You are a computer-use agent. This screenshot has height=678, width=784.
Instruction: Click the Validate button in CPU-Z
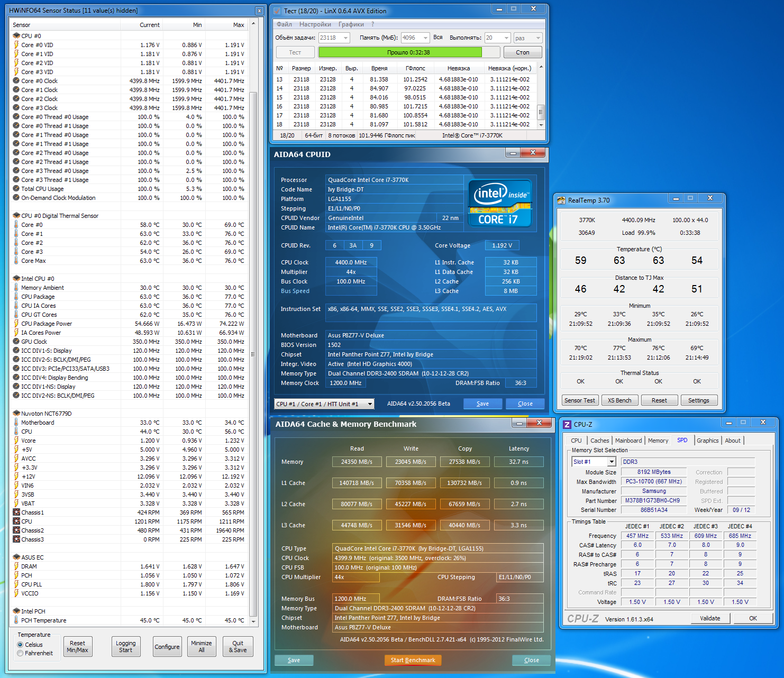click(x=710, y=618)
